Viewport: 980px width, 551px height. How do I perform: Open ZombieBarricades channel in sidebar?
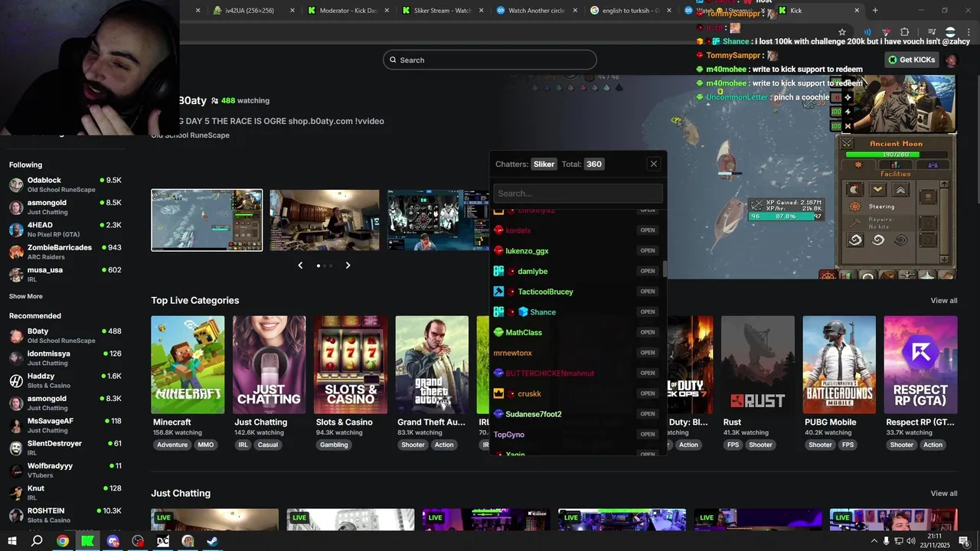(65, 252)
